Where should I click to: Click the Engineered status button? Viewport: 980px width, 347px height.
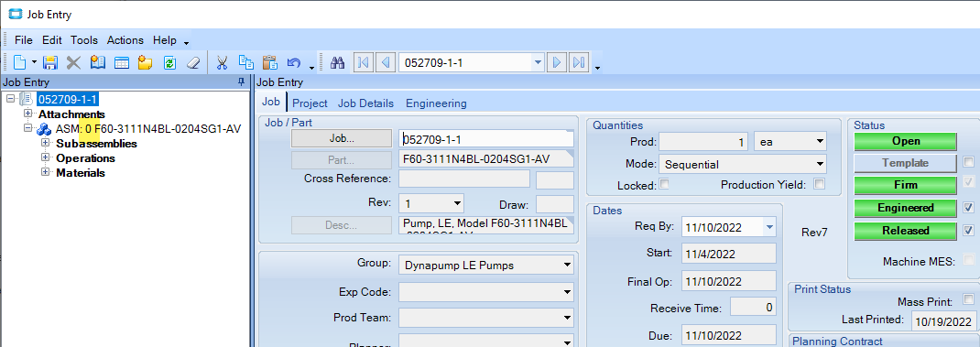click(x=906, y=208)
